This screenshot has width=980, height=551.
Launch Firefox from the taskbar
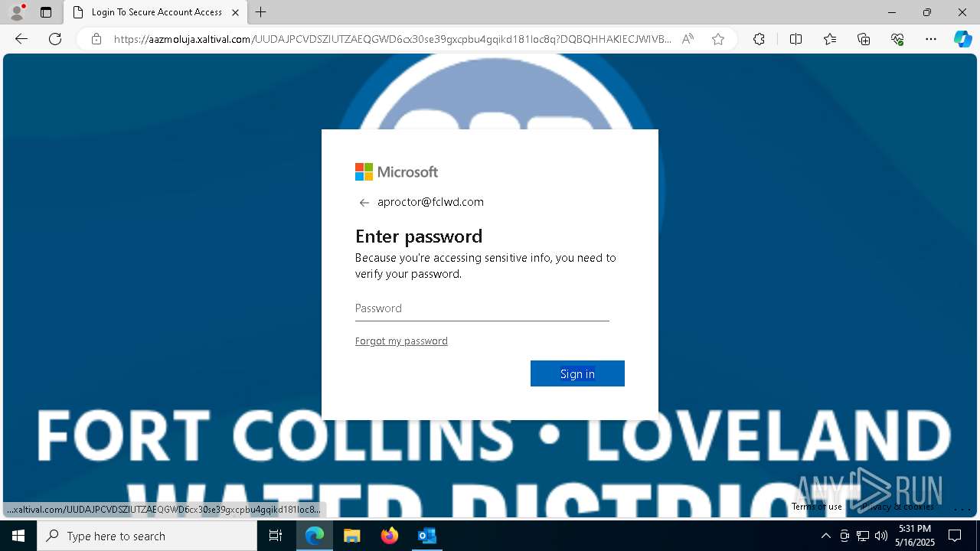(390, 536)
